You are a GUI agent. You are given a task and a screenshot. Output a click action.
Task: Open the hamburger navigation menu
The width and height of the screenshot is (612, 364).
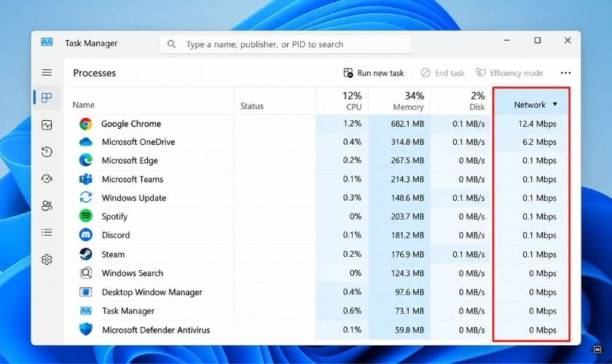(x=47, y=72)
